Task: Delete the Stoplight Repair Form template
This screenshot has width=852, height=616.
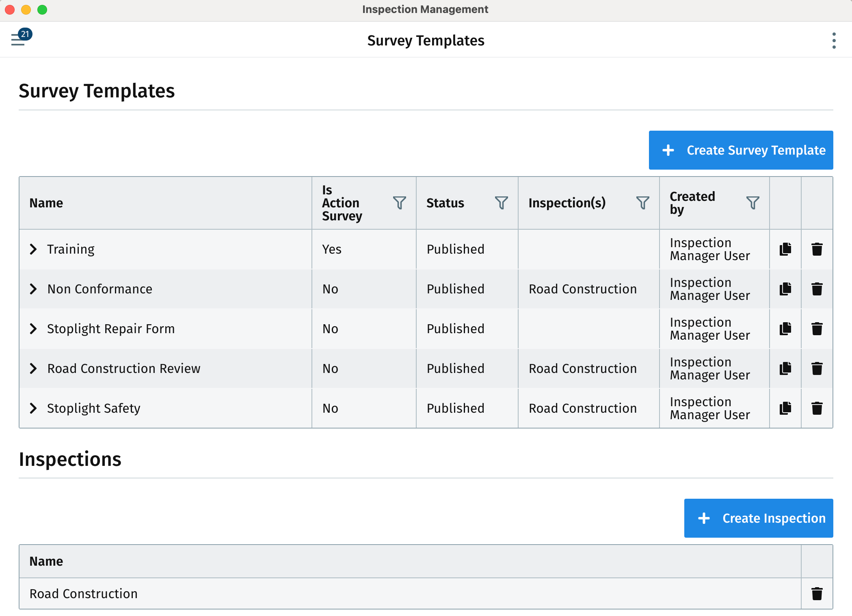Action: point(816,329)
